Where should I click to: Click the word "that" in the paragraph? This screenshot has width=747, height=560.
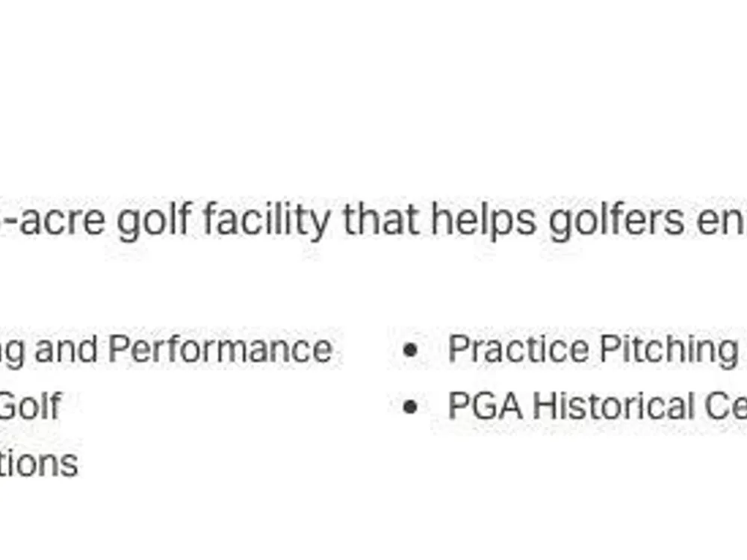click(x=381, y=222)
